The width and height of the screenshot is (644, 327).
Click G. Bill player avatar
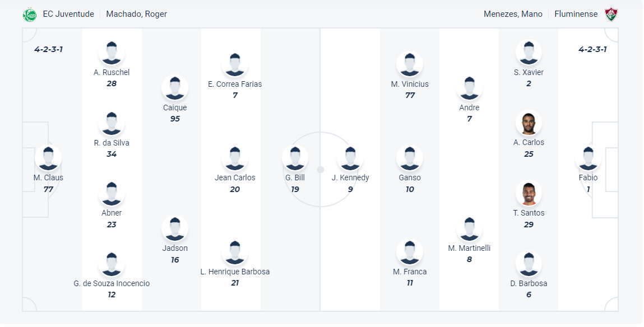tap(295, 158)
